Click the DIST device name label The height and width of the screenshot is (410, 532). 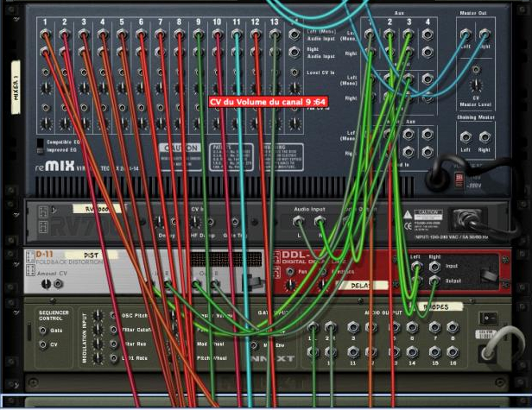(91, 255)
